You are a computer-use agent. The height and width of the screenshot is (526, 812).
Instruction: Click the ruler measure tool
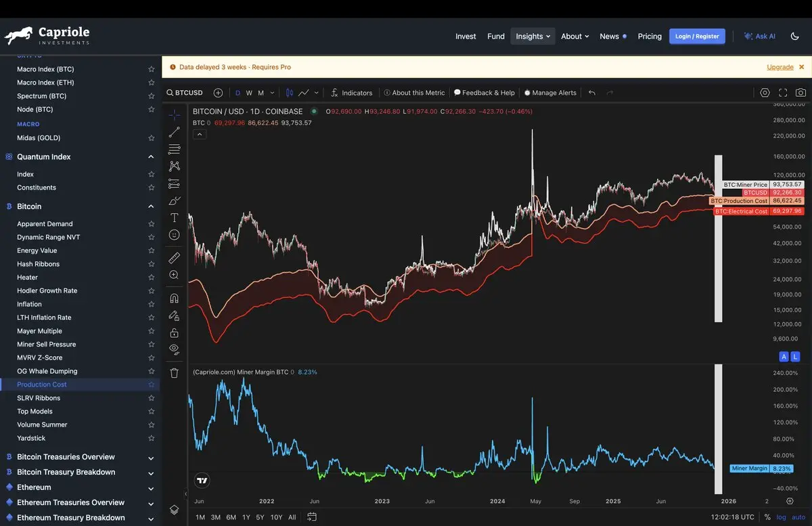174,257
